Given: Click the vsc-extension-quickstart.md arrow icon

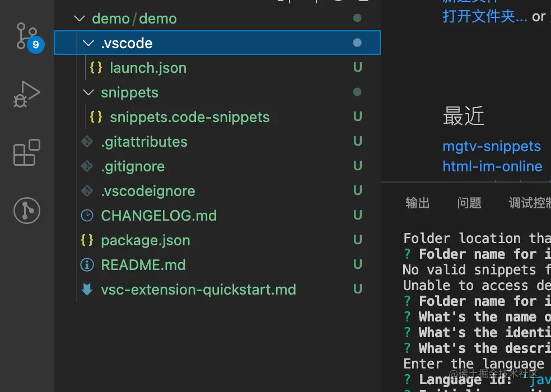Looking at the screenshot, I should [87, 290].
